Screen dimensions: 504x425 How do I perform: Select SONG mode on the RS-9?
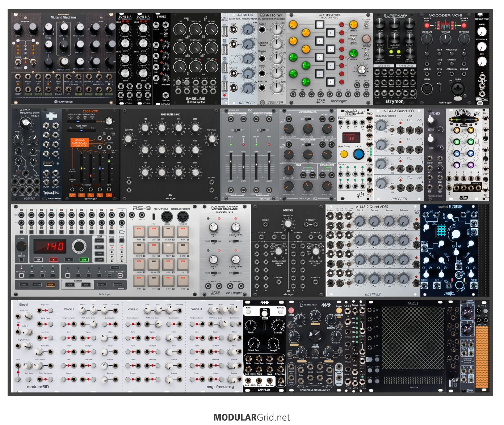[24, 285]
